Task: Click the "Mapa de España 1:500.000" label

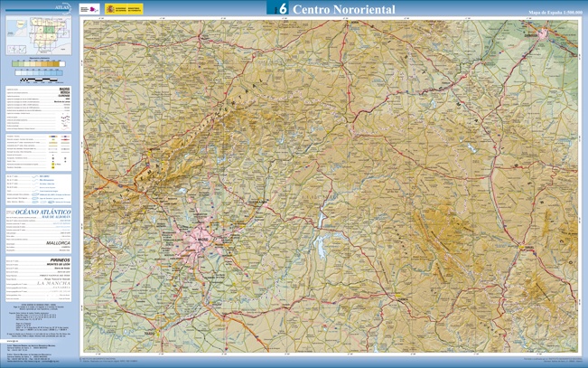Action: 555,13
